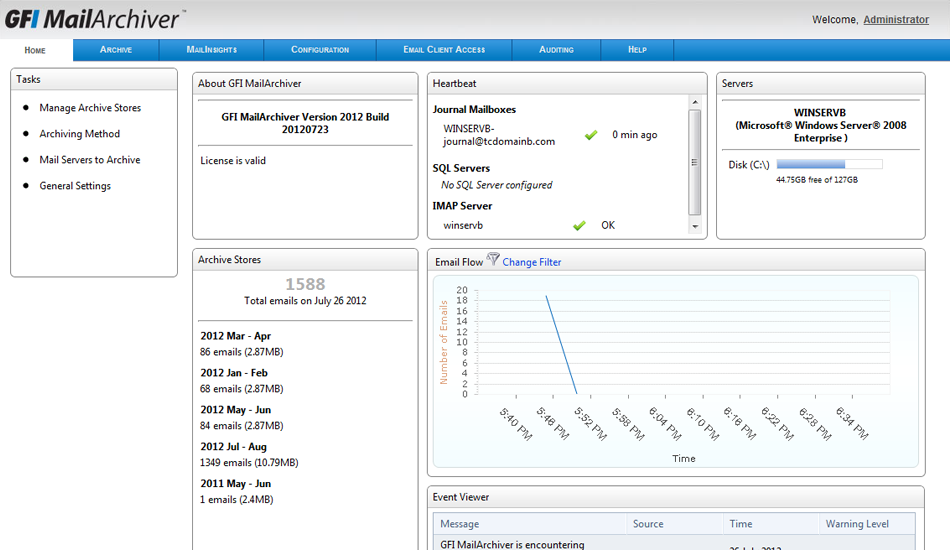
Task: Click the '0 min ago' heartbeat status
Action: (634, 135)
